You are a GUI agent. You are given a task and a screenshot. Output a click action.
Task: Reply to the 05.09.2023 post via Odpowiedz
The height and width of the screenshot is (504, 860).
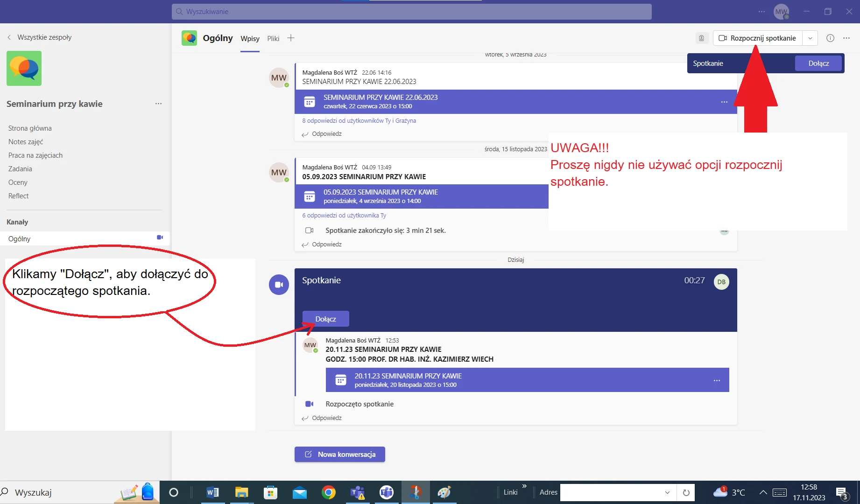(322, 245)
